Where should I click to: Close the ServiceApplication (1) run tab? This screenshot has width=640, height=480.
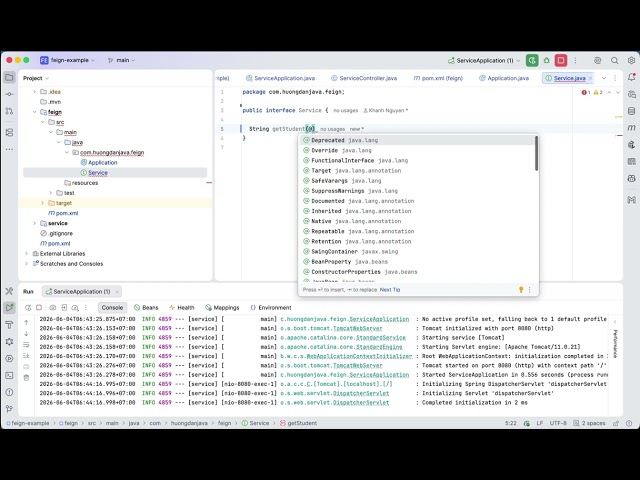(117, 291)
